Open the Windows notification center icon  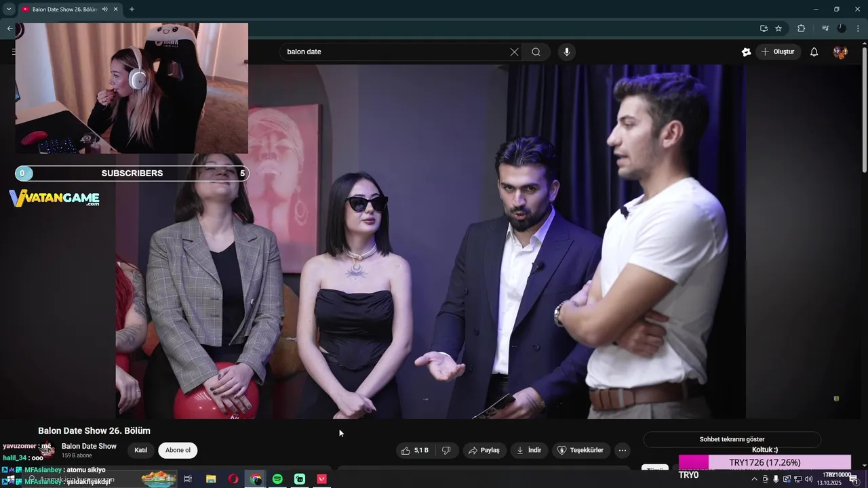(x=854, y=479)
